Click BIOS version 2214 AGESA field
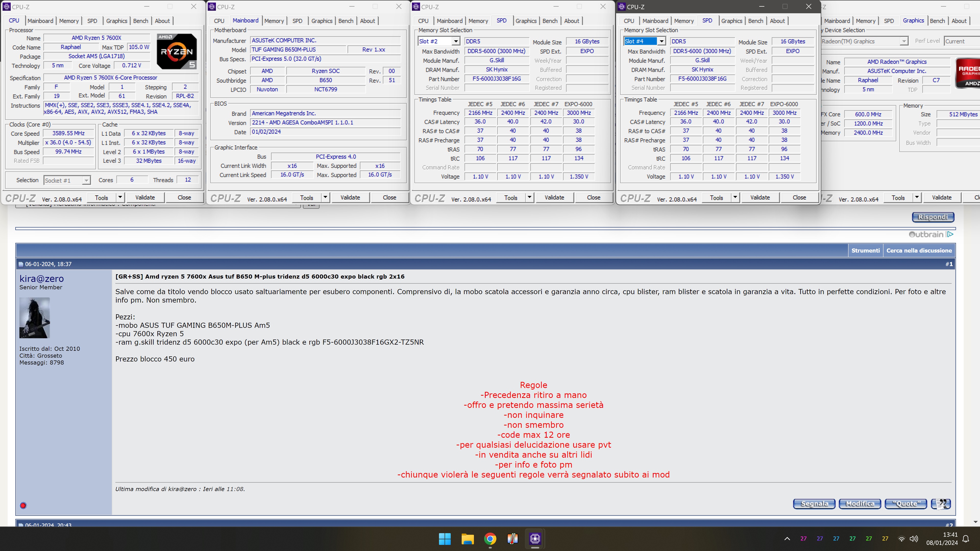980x551 pixels. coord(326,122)
